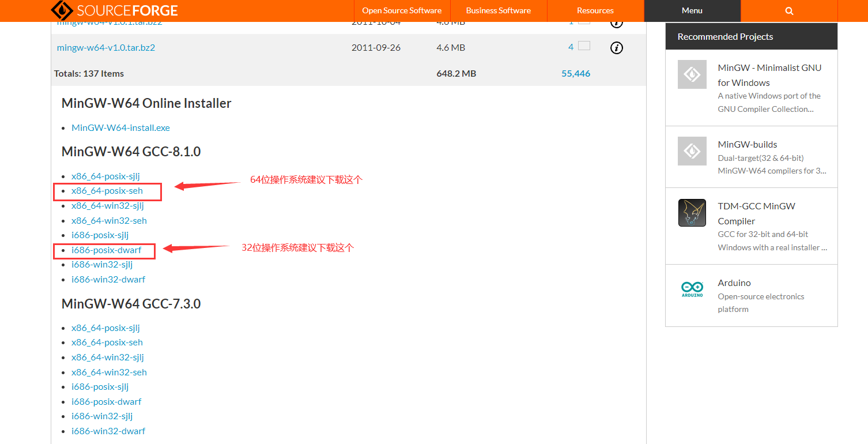Click the MinGW-builds project icon
This screenshot has width=868, height=444.
point(692,151)
